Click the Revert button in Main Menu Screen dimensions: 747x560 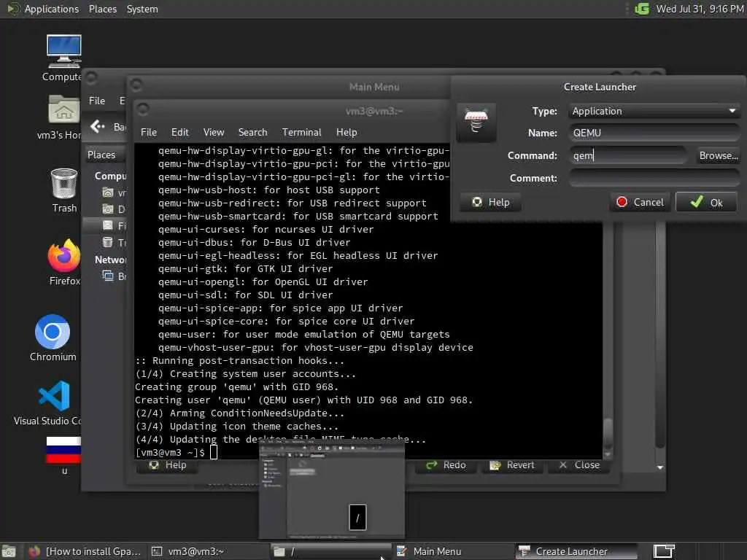(x=512, y=465)
